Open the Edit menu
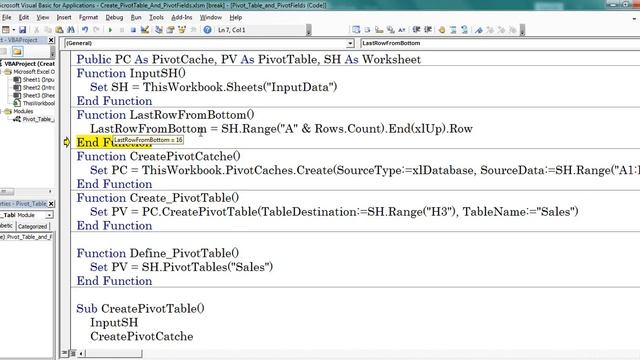 point(24,18)
